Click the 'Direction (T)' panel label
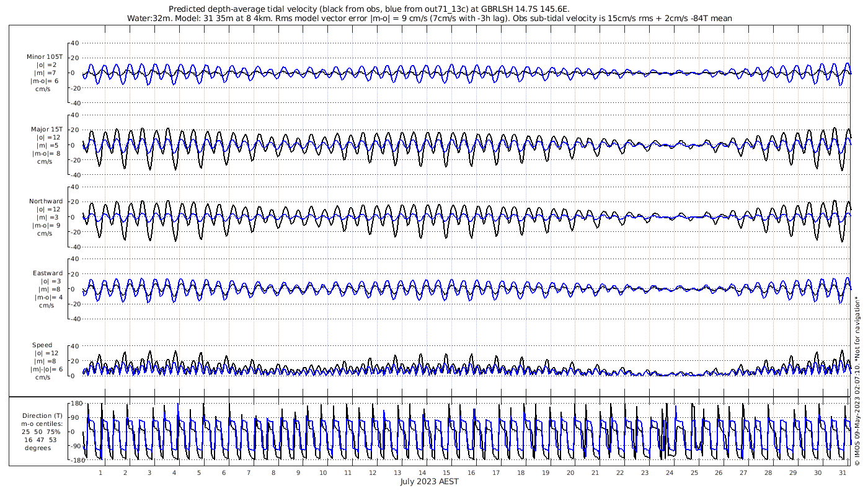868x496 pixels. point(42,415)
